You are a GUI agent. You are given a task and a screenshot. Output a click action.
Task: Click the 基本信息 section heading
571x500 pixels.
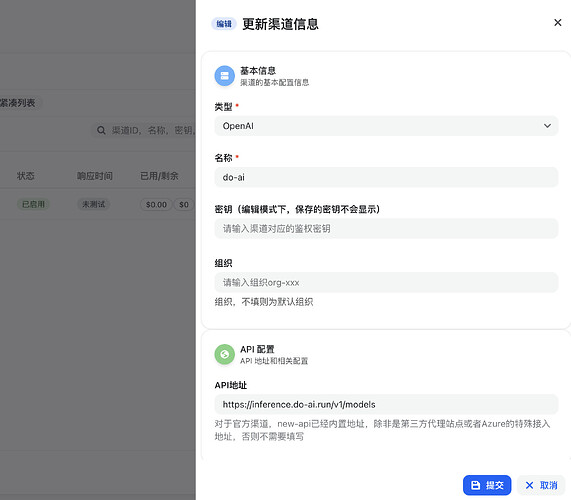tap(258, 71)
